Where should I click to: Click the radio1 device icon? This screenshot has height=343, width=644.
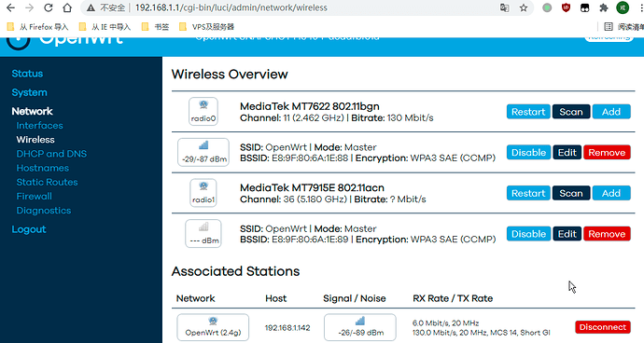[x=203, y=193]
